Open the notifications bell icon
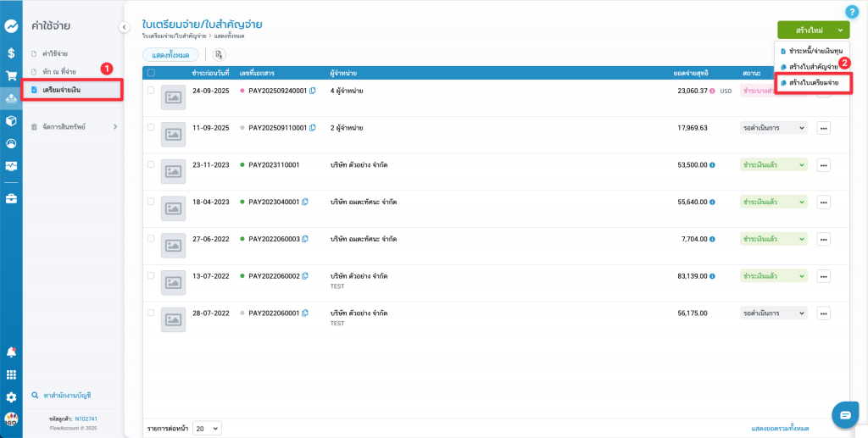 point(11,352)
